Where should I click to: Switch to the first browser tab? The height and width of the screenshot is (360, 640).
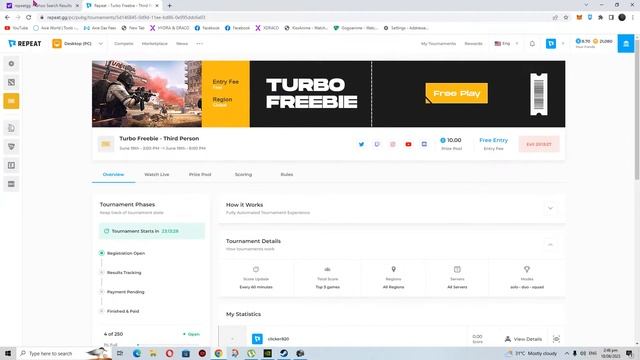[41, 6]
